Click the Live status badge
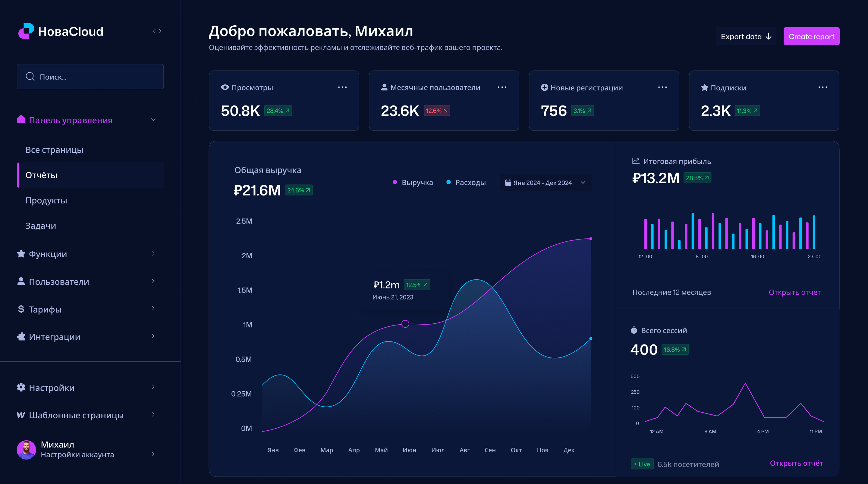 642,464
